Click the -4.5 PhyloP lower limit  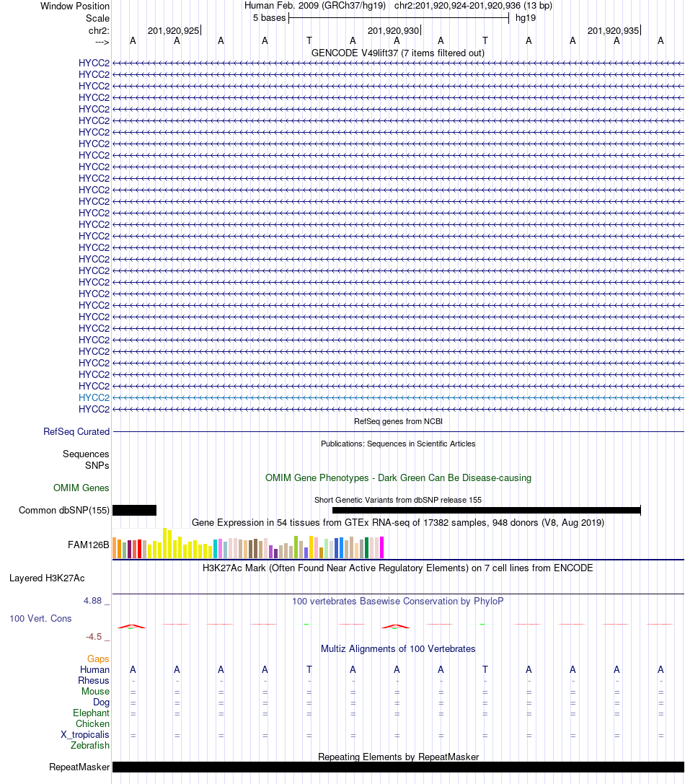94,636
